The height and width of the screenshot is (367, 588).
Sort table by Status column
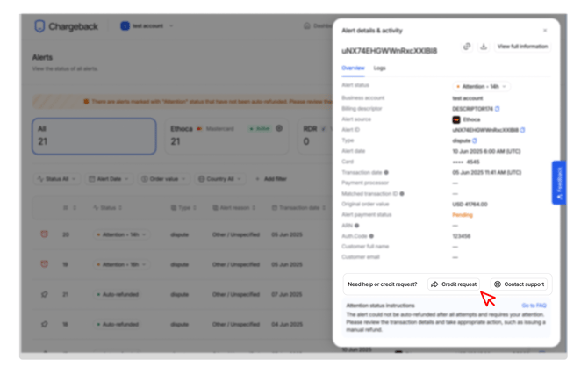coord(107,207)
